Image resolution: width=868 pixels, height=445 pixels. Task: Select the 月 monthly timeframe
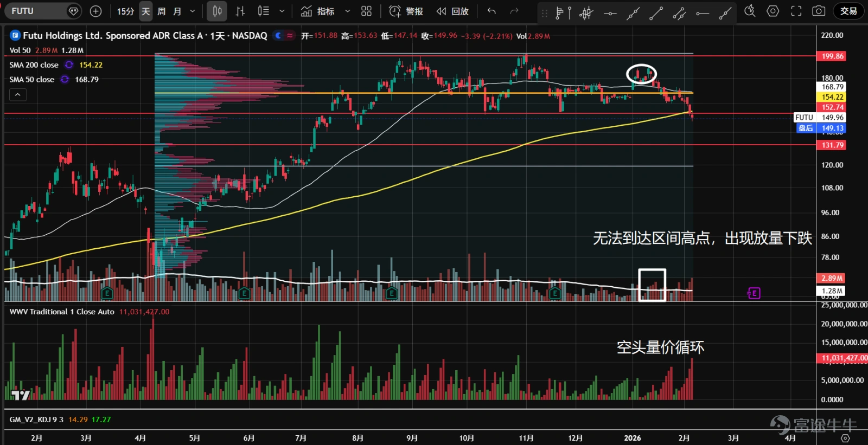tap(177, 11)
